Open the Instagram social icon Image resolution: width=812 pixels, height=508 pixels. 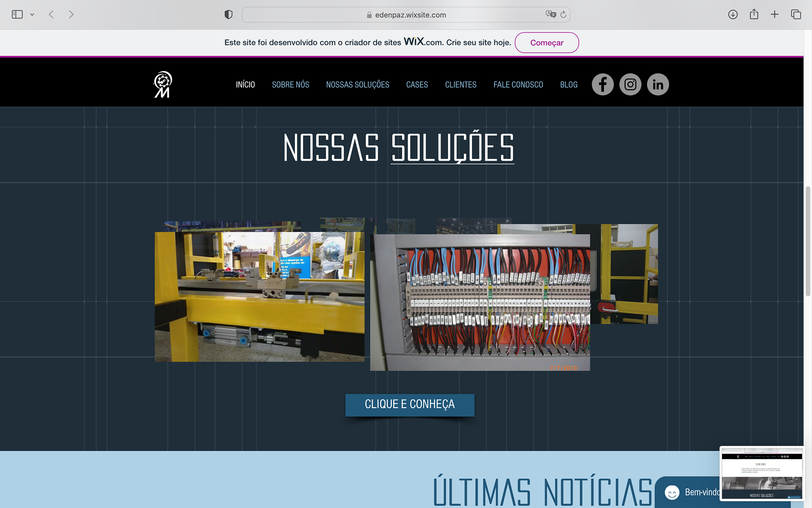coord(630,84)
